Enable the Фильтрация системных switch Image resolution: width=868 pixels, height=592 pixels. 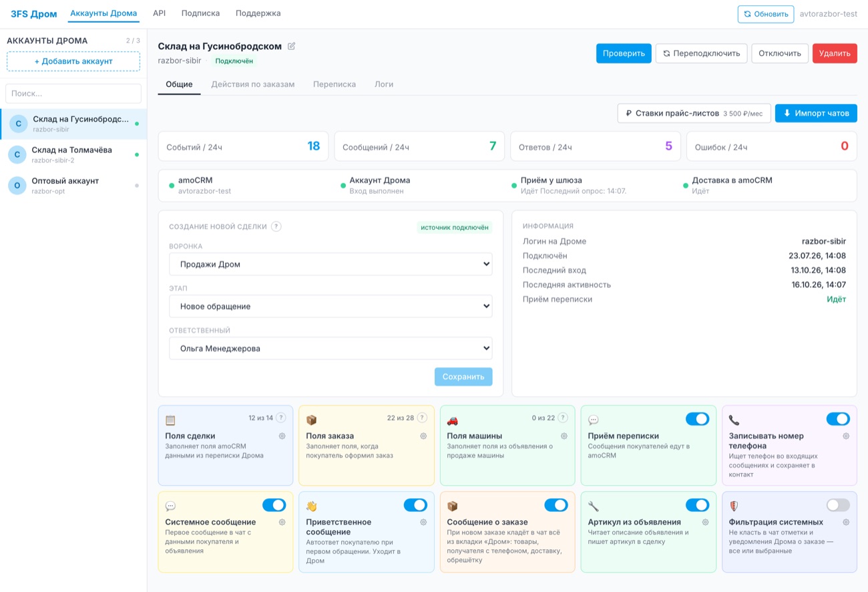(838, 505)
